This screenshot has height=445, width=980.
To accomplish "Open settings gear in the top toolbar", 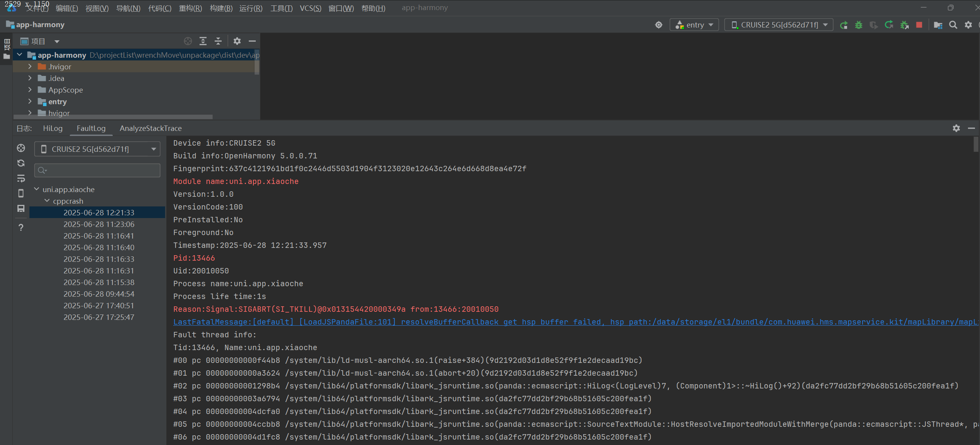I will pos(968,25).
